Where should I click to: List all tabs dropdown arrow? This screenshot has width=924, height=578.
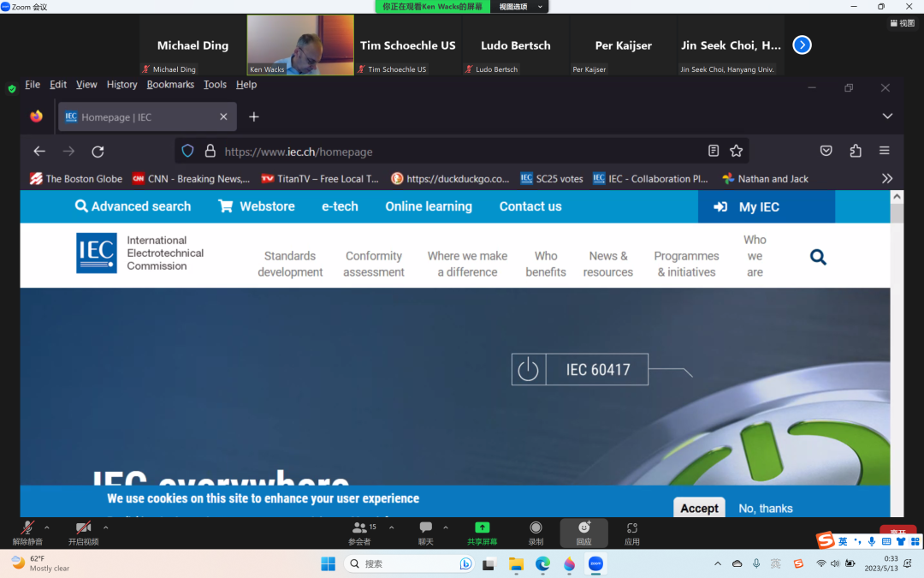(x=887, y=116)
